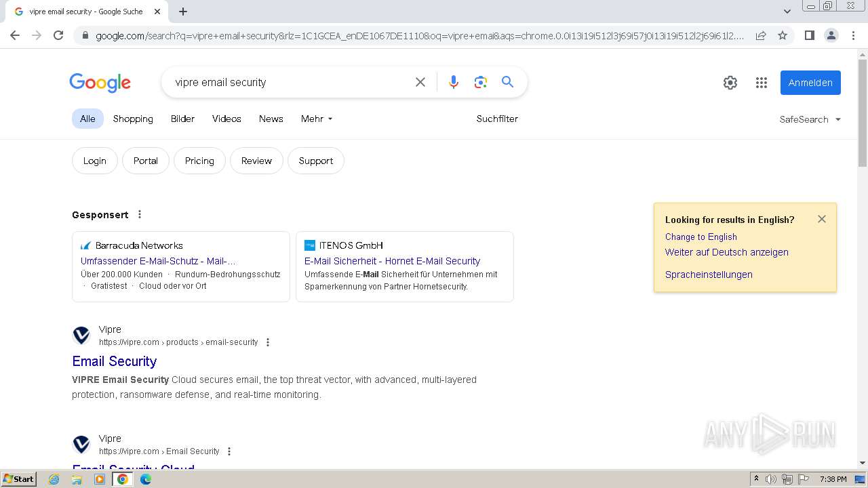This screenshot has width=868, height=488.
Task: Open the volume control in system tray
Action: point(771,479)
